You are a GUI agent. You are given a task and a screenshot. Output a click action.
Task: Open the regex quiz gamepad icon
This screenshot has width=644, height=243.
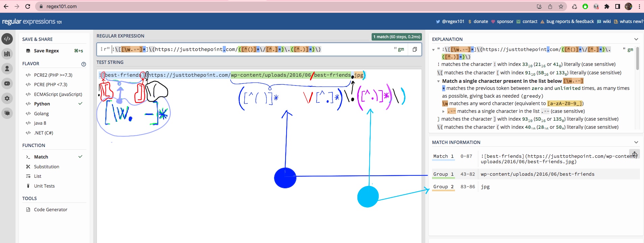coord(7,83)
